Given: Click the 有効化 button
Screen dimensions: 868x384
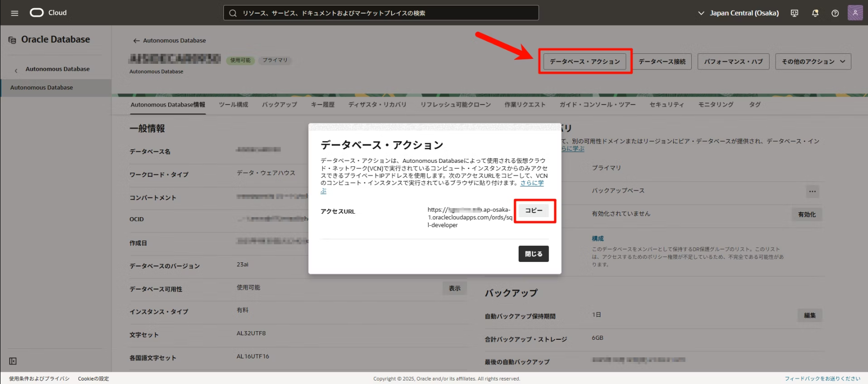Looking at the screenshot, I should [x=807, y=214].
